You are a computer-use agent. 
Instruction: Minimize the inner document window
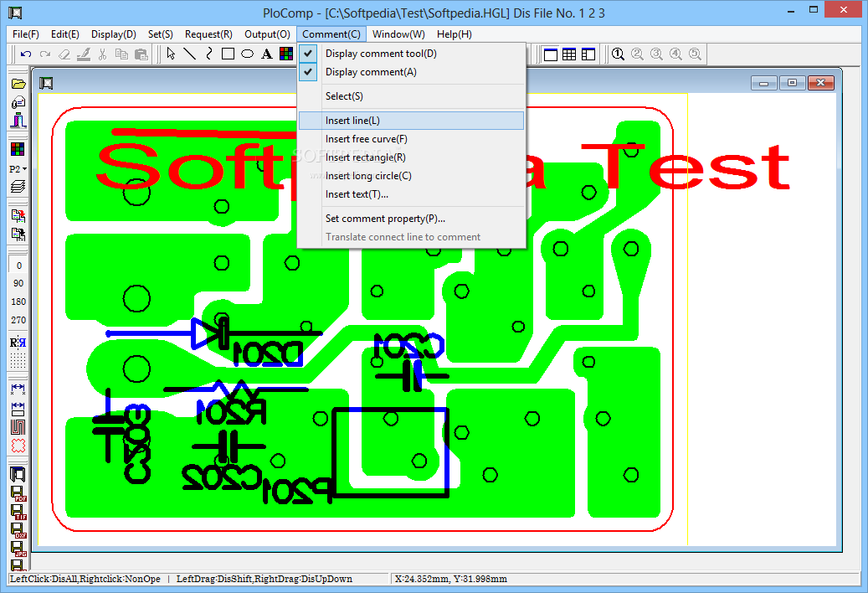[764, 83]
